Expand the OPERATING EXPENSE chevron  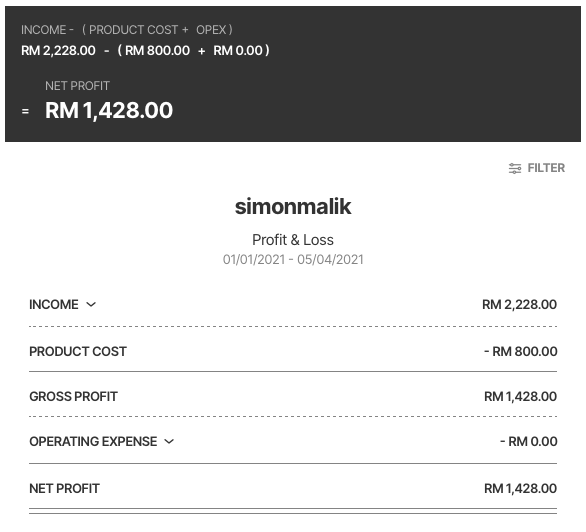click(169, 442)
